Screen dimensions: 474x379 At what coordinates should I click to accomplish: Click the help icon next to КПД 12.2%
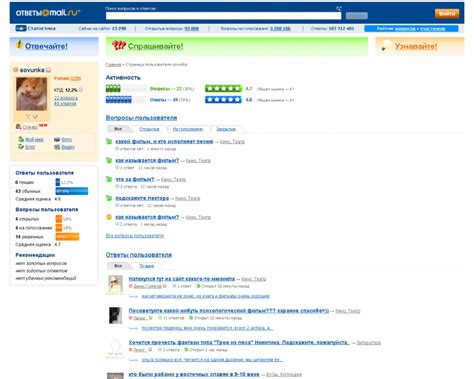coord(81,90)
